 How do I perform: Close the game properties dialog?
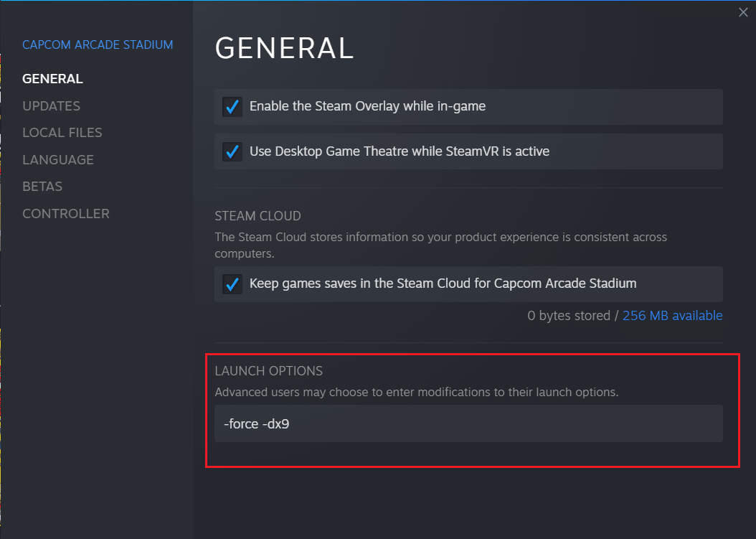[x=742, y=12]
